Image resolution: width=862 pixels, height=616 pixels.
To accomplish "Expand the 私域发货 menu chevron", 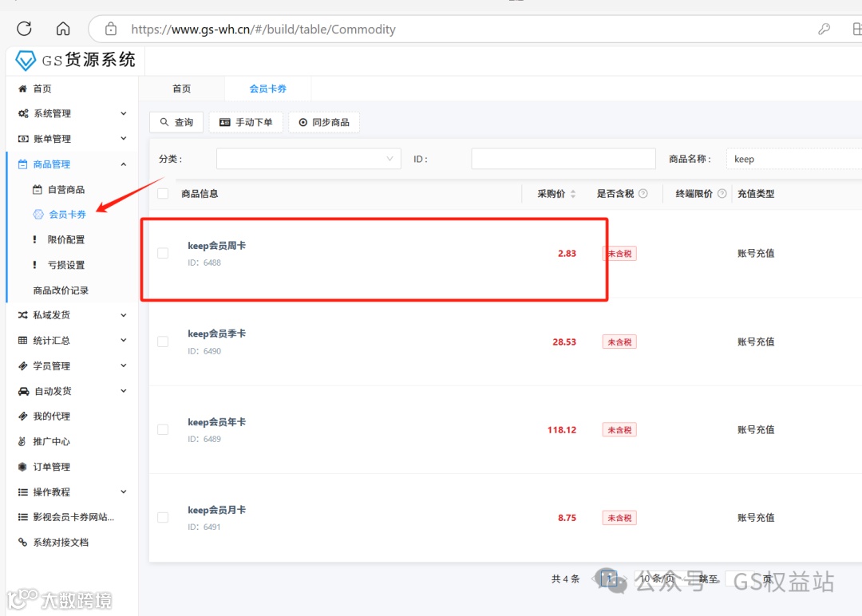I will tap(124, 315).
